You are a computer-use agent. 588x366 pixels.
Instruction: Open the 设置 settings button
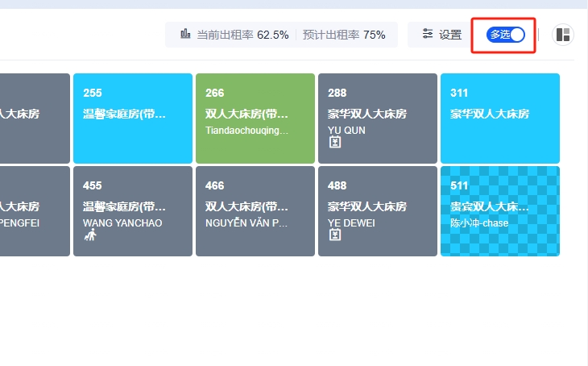[x=441, y=35]
